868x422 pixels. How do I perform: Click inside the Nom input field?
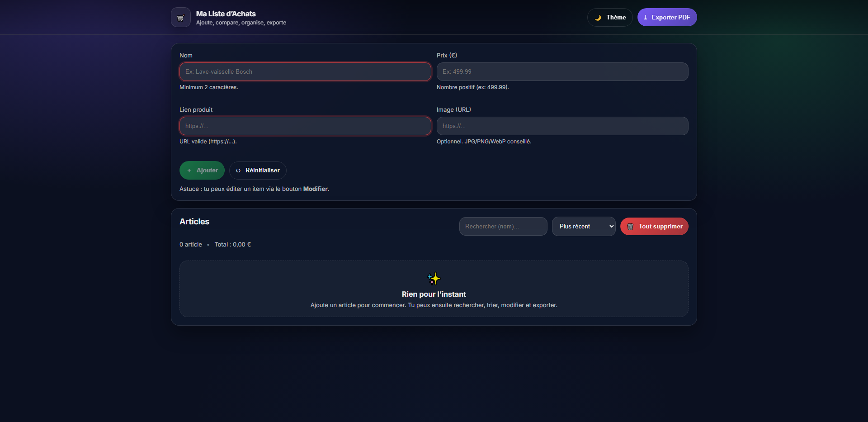tap(305, 71)
